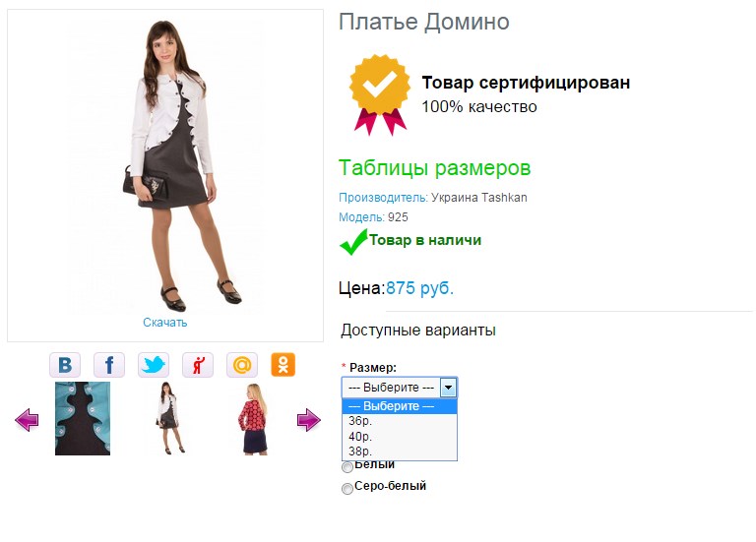The image size is (756, 542).
Task: Show next thumbnails with right arrow
Action: pyautogui.click(x=308, y=420)
